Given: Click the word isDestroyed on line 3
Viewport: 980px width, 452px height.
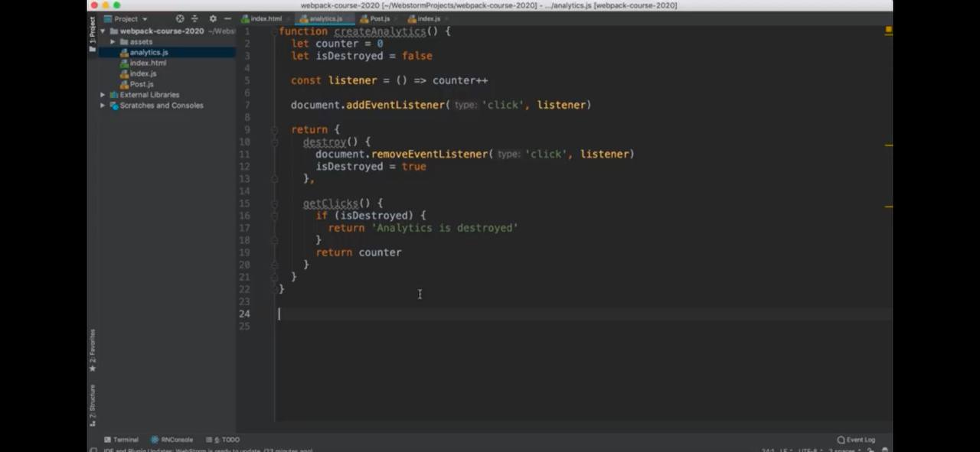Looking at the screenshot, I should point(349,56).
